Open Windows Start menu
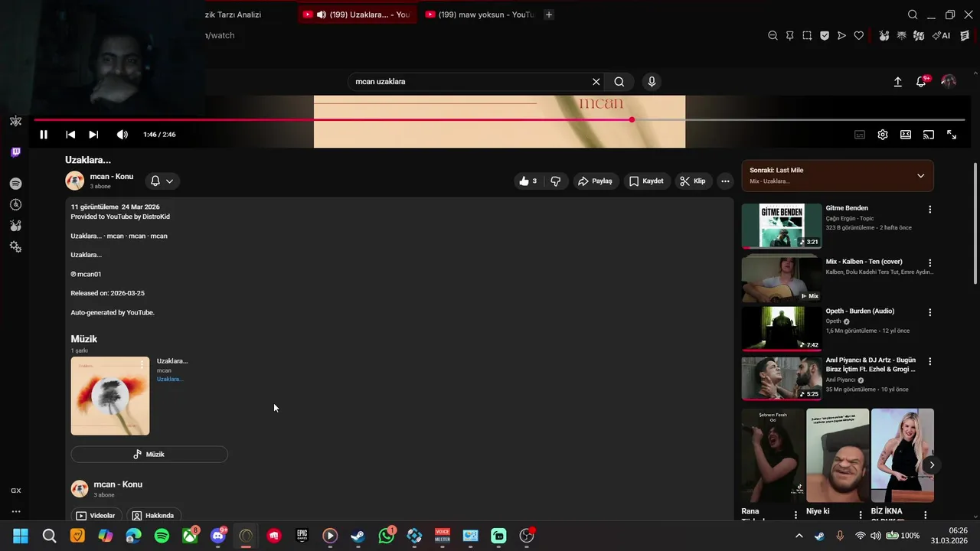 click(21, 536)
